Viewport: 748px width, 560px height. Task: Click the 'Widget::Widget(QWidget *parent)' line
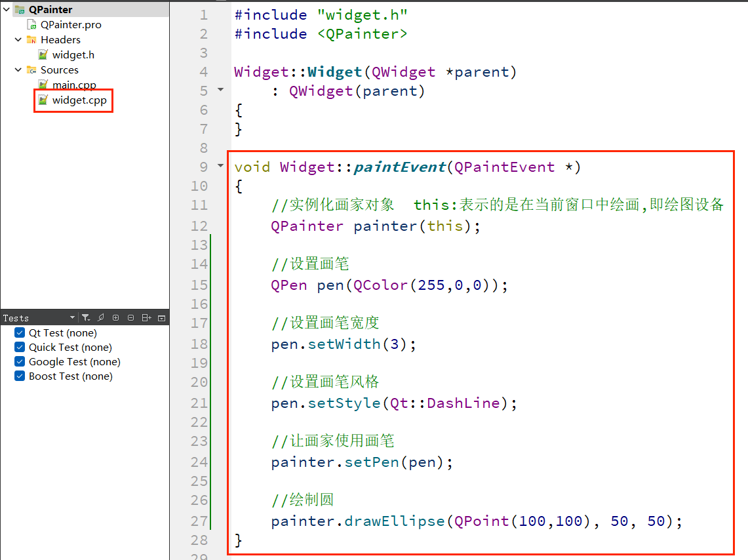pos(376,72)
